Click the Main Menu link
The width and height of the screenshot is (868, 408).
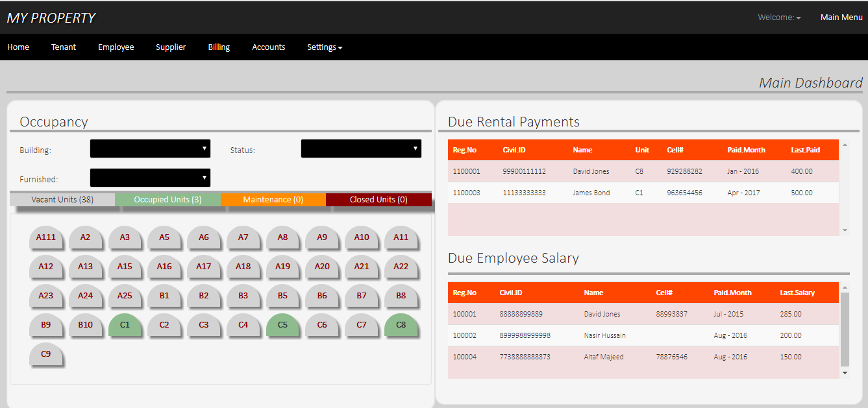pos(841,18)
